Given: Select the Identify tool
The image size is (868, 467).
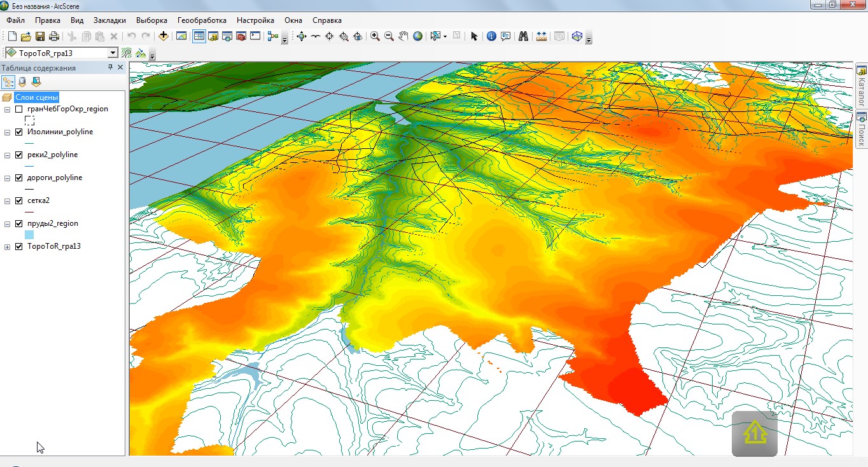Looking at the screenshot, I should 491,36.
